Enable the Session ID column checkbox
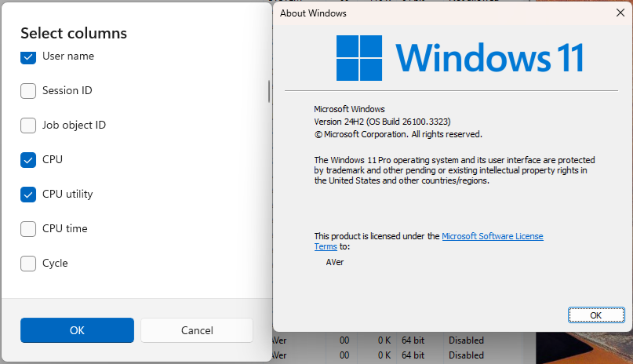This screenshot has height=364, width=633. [28, 91]
